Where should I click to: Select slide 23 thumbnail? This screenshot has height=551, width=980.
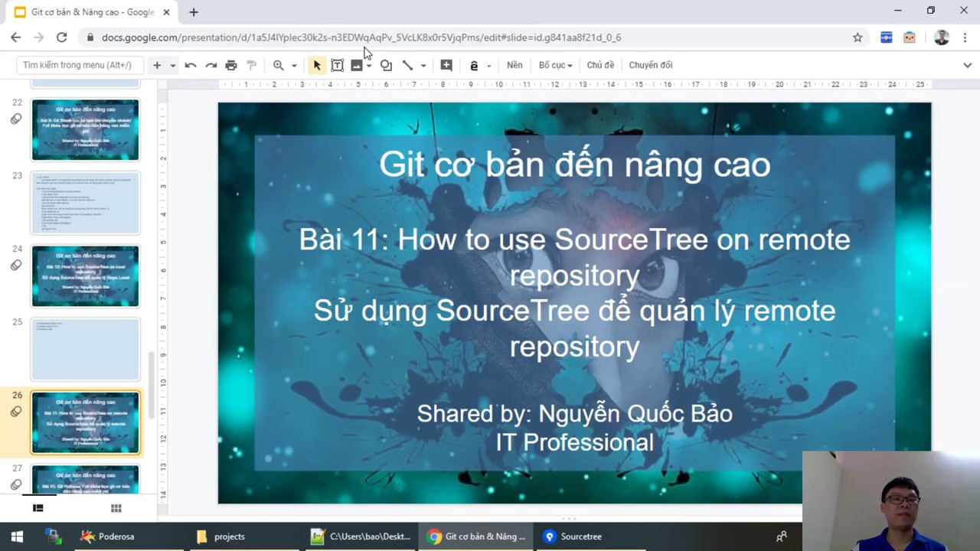coord(85,203)
